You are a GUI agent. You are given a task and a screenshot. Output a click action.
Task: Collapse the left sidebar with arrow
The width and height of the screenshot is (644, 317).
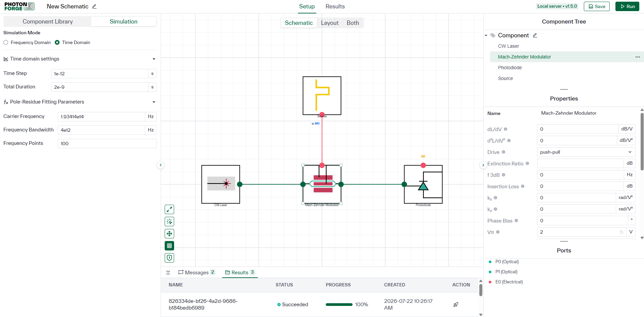161,165
